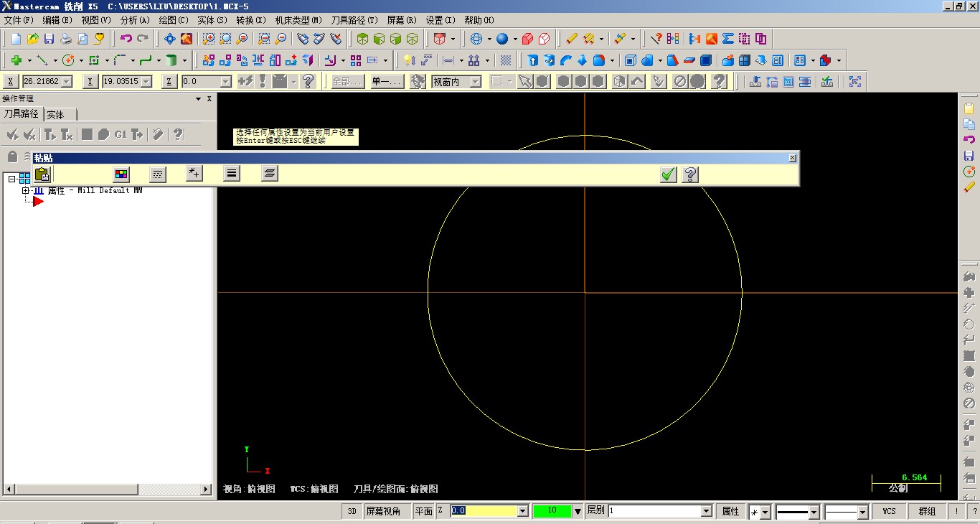980x524 pixels.
Task: Click the line style icon in paste bar
Action: 158,174
